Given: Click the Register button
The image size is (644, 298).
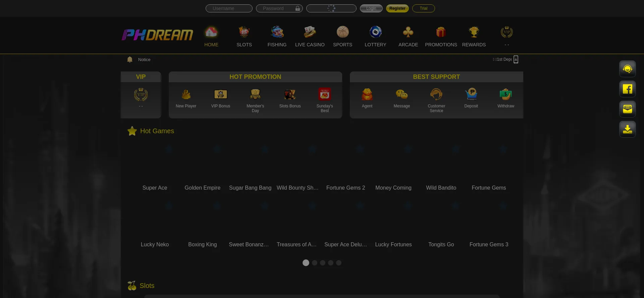Looking at the screenshot, I should pos(397,8).
